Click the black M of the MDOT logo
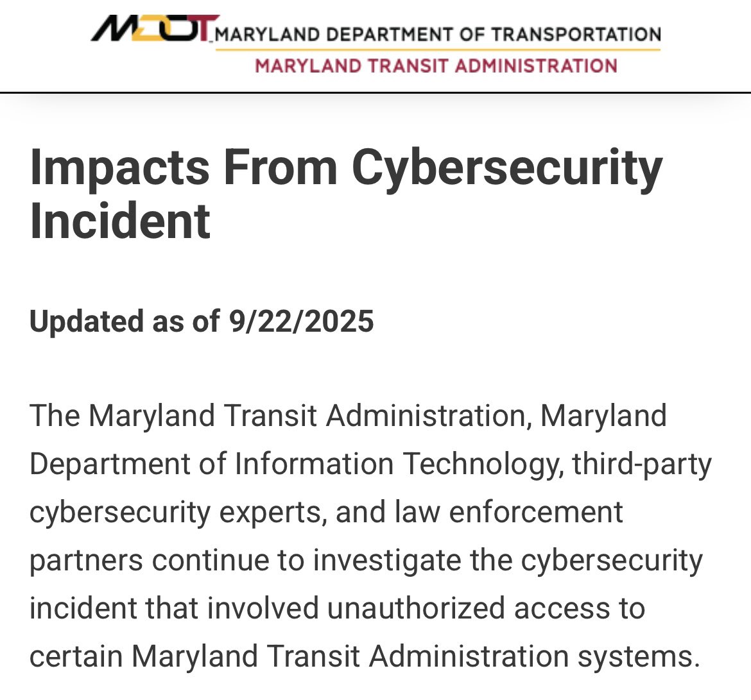Image resolution: width=751 pixels, height=700 pixels. click(114, 29)
